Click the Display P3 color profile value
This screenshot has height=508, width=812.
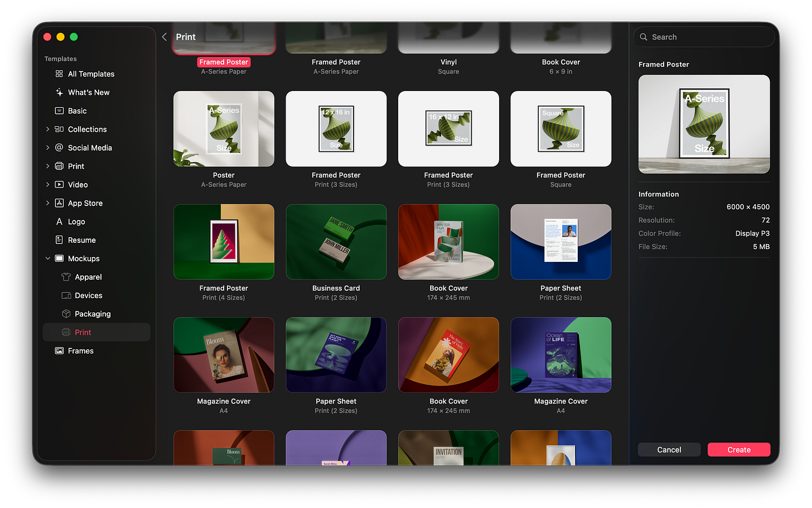tap(752, 233)
